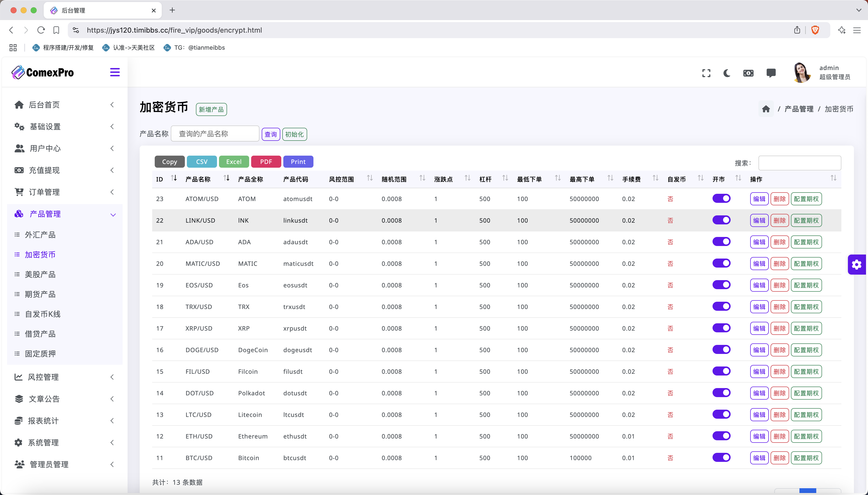Toggle 开市 switch for ADA/USD
The image size is (868, 495).
[721, 241]
